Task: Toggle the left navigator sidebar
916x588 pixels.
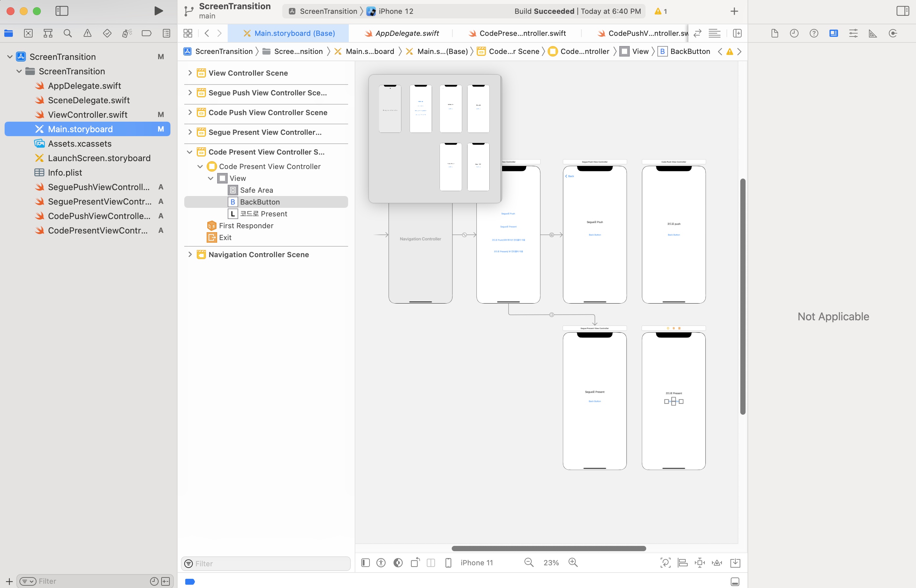Action: [62, 11]
